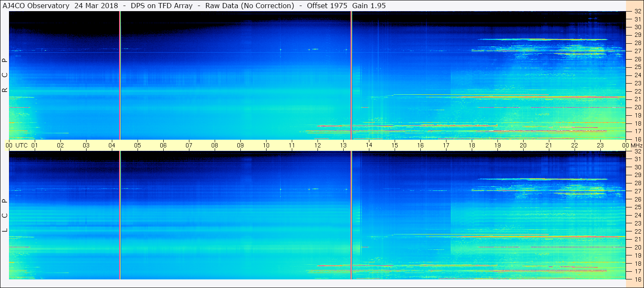Select the 32 MHz label on the upper RCP scale
This screenshot has height=288, width=644.
coord(637,12)
